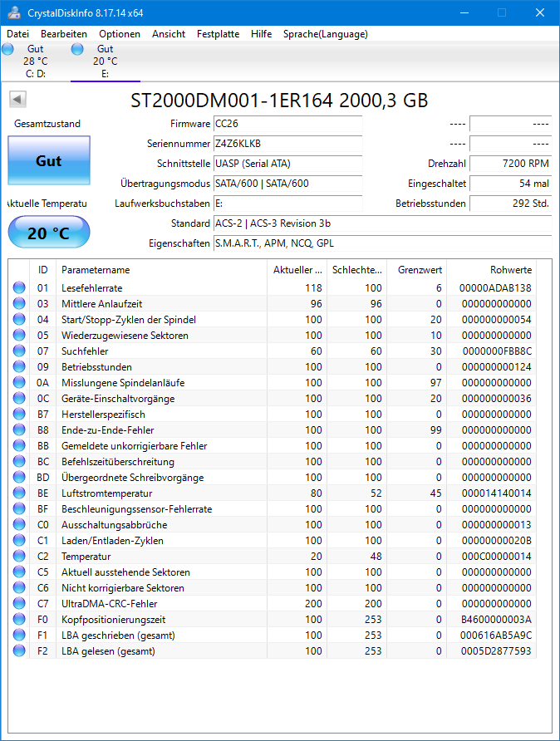Click status orb for Mittlere Anlaufzeit row
The width and height of the screenshot is (560, 741).
tap(19, 303)
